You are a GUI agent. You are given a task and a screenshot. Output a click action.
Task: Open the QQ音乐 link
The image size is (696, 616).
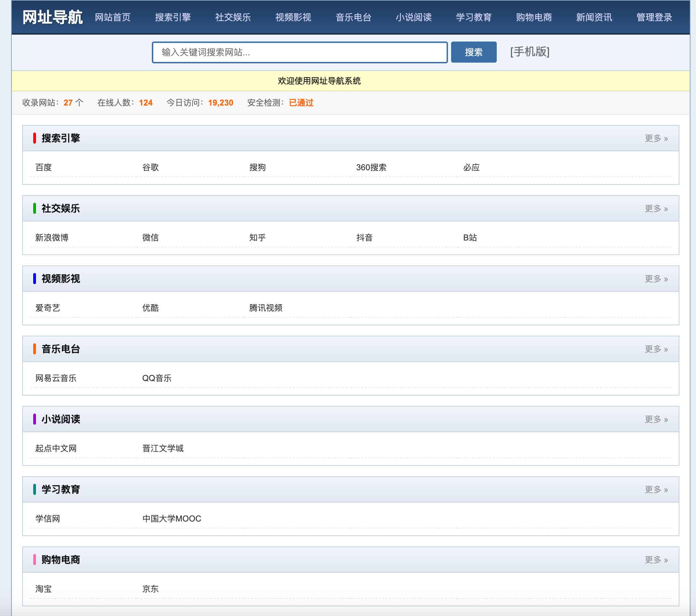pos(157,378)
